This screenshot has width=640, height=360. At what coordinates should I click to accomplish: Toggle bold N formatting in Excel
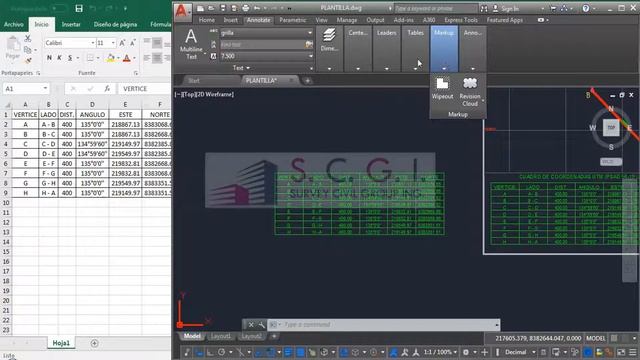click(49, 58)
